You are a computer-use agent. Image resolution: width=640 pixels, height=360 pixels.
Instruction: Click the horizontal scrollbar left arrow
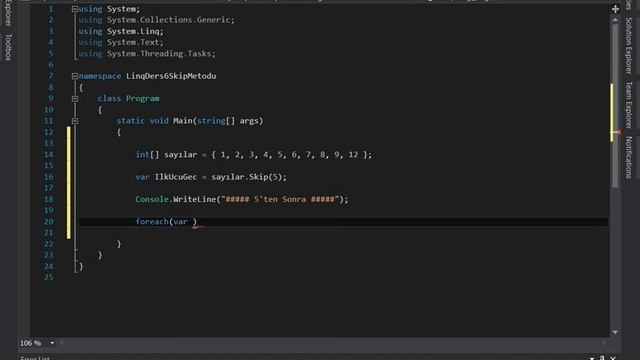(x=62, y=343)
